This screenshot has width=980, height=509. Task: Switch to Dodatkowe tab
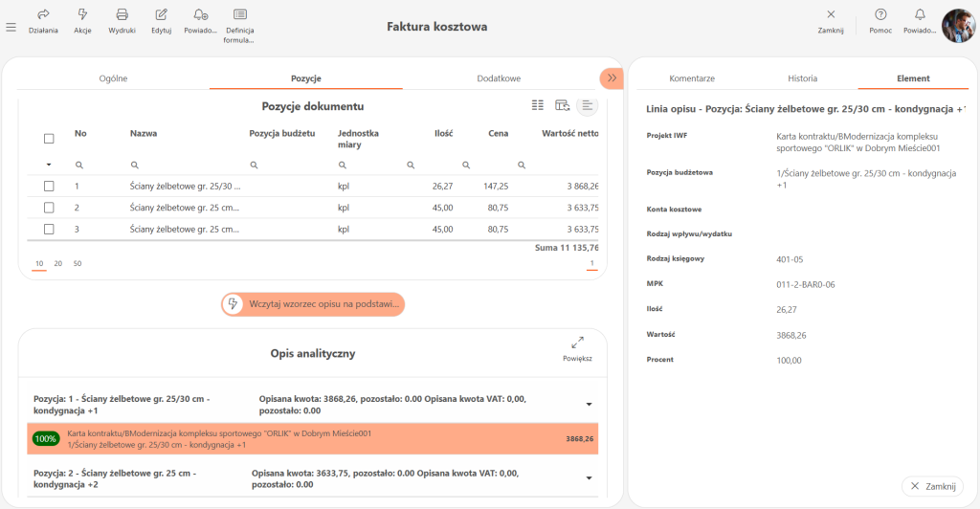[x=499, y=78]
